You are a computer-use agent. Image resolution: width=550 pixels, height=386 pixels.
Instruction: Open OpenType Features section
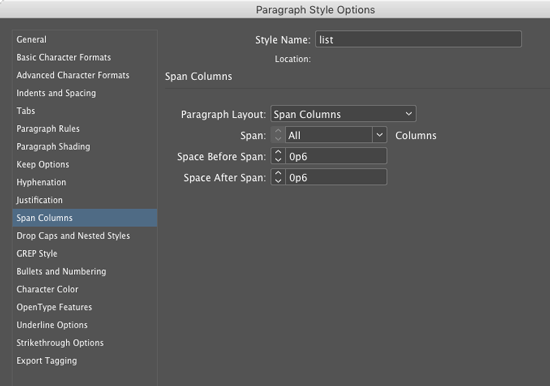click(85, 307)
